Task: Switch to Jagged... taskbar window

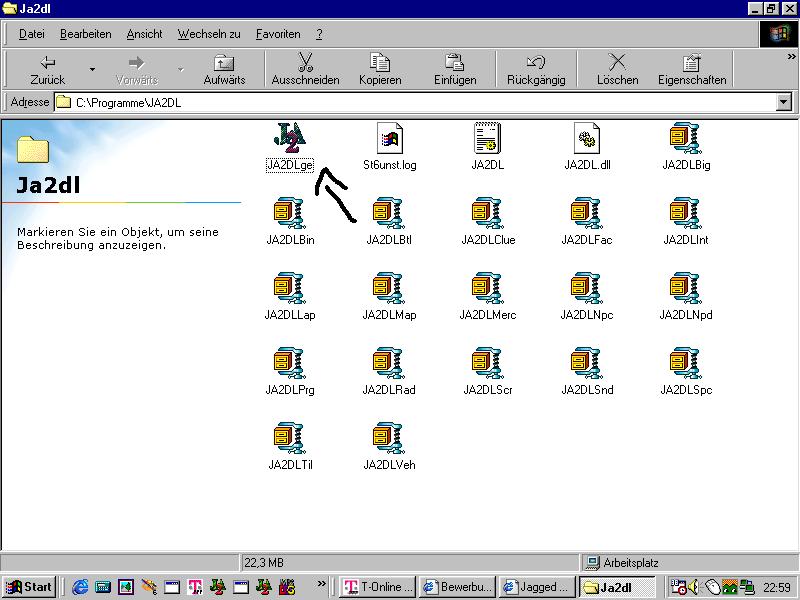Action: [537, 587]
